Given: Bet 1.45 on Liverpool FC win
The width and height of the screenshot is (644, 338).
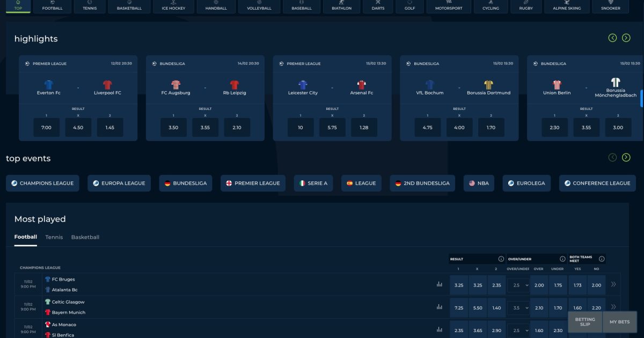Looking at the screenshot, I should [110, 128].
